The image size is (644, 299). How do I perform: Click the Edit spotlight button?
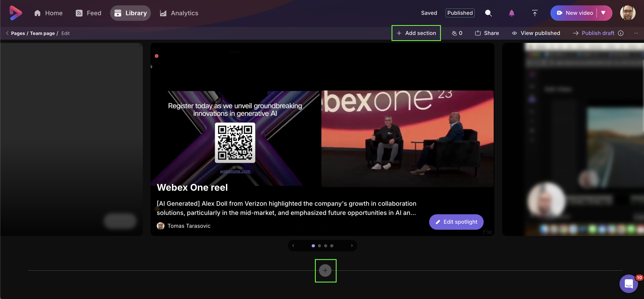(456, 222)
